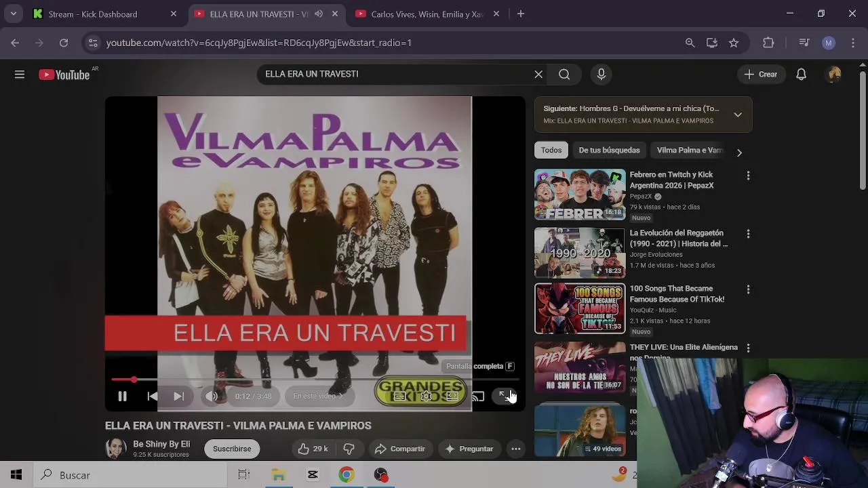Open the YouTube guide hamburger menu
The image size is (868, 488).
click(20, 75)
